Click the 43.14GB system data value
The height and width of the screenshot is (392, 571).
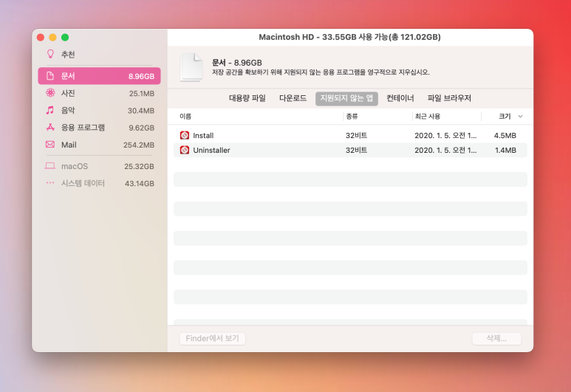[140, 183]
